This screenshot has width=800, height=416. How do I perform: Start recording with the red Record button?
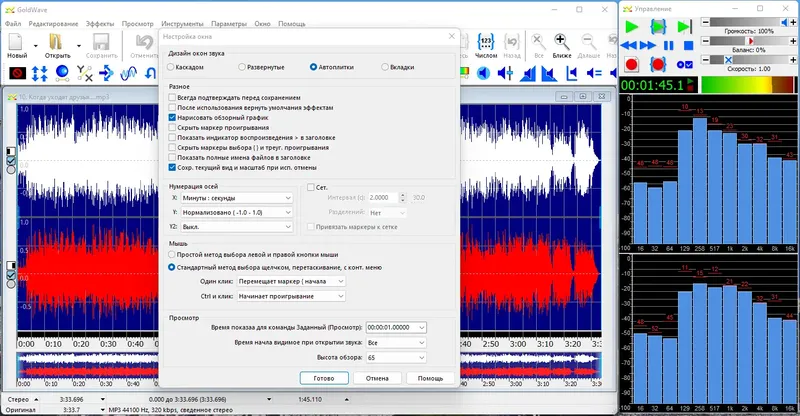[631, 64]
